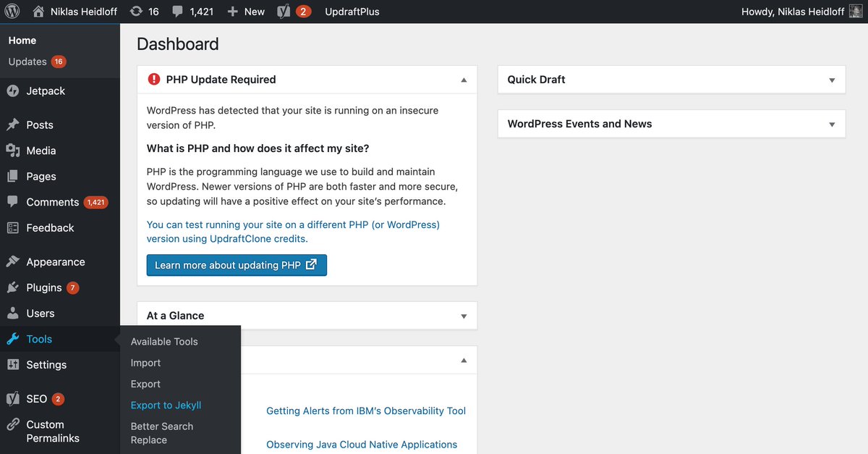Viewport: 868px width, 454px height.
Task: Click the Custom Permalinks link icon
Action: pos(13,425)
